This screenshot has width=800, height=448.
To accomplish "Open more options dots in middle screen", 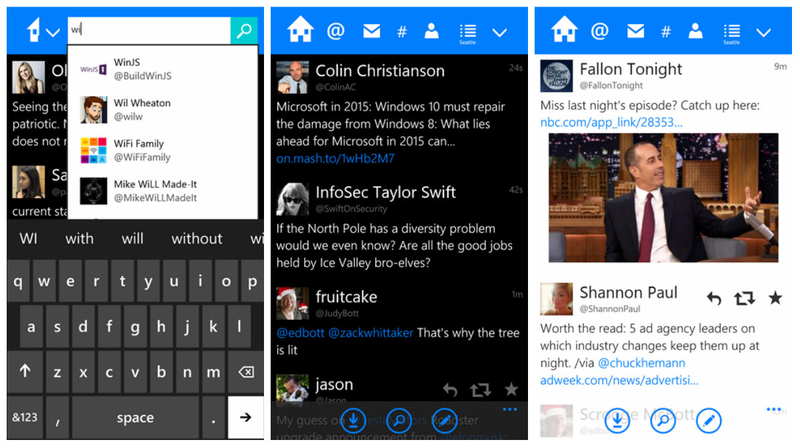I will coord(510,409).
